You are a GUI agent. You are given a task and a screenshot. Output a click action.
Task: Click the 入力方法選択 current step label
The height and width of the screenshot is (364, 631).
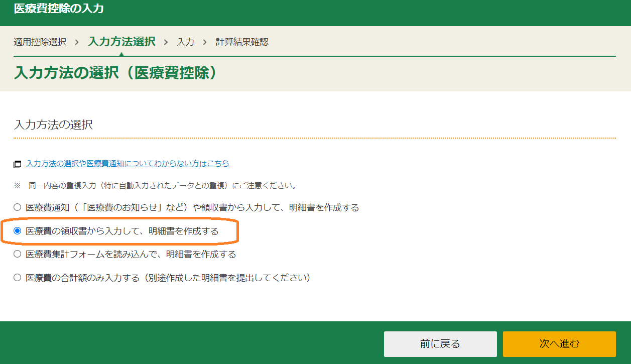(121, 42)
